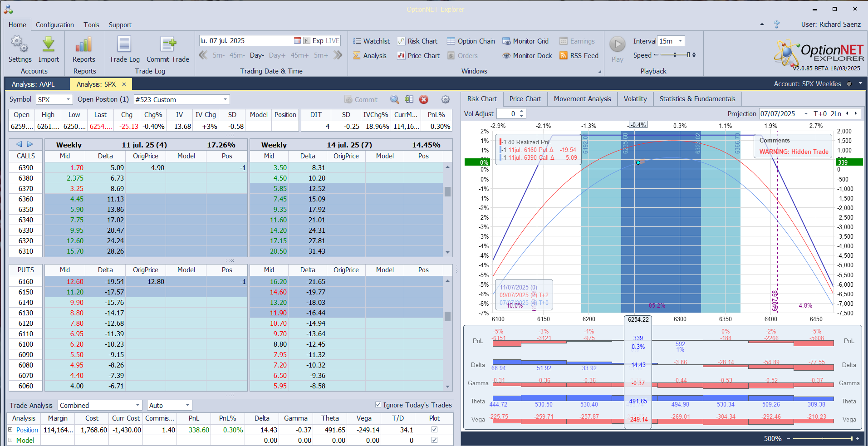
Task: Click the Day- time step button
Action: click(x=257, y=55)
